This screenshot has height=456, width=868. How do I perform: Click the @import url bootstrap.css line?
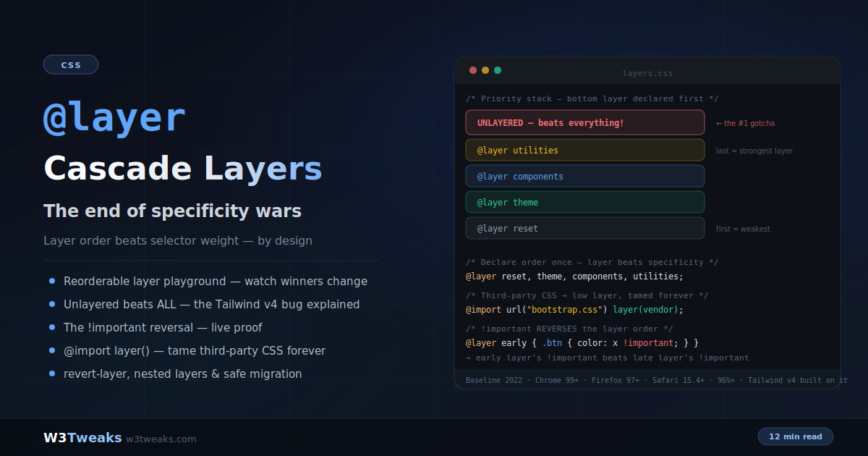[x=574, y=310]
